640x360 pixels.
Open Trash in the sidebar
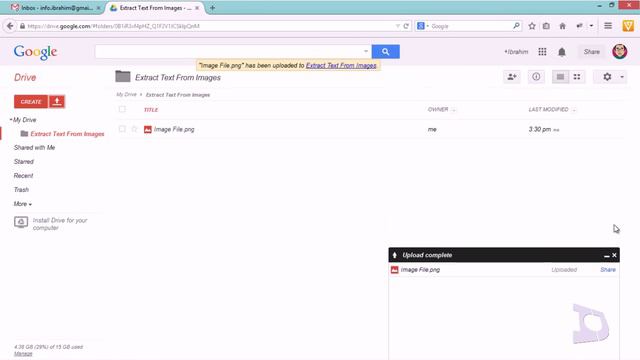click(x=21, y=189)
